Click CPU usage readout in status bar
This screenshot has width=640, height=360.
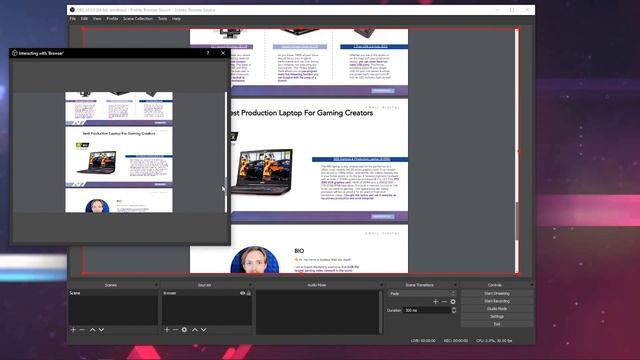click(x=494, y=341)
